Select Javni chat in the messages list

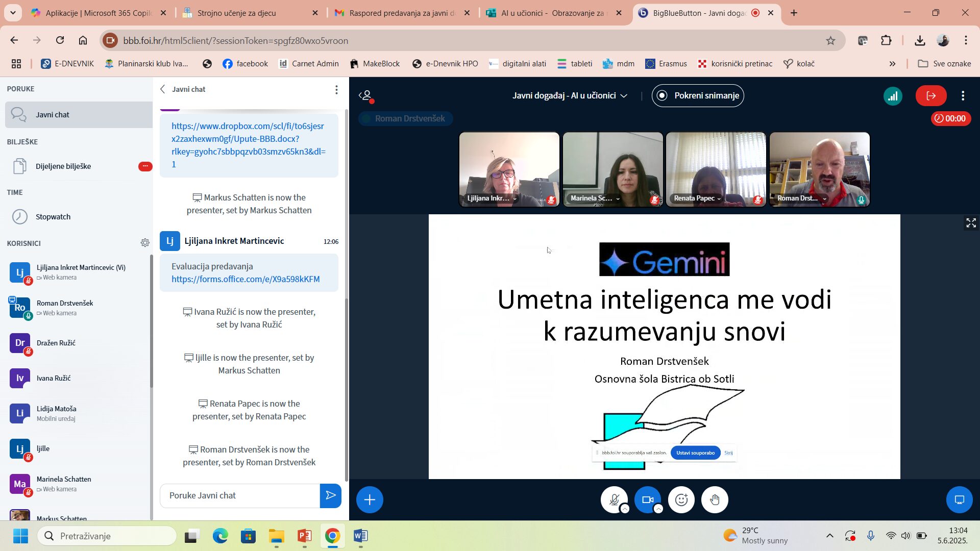(x=79, y=115)
